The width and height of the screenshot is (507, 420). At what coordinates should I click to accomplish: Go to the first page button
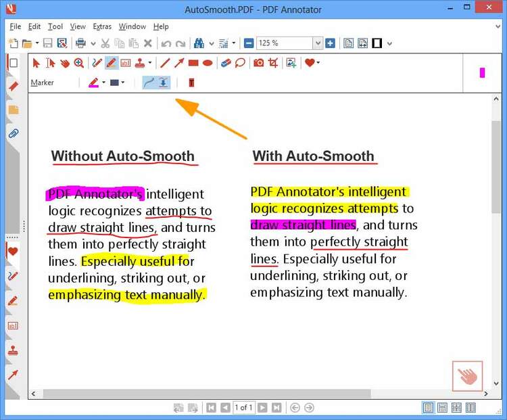(211, 408)
